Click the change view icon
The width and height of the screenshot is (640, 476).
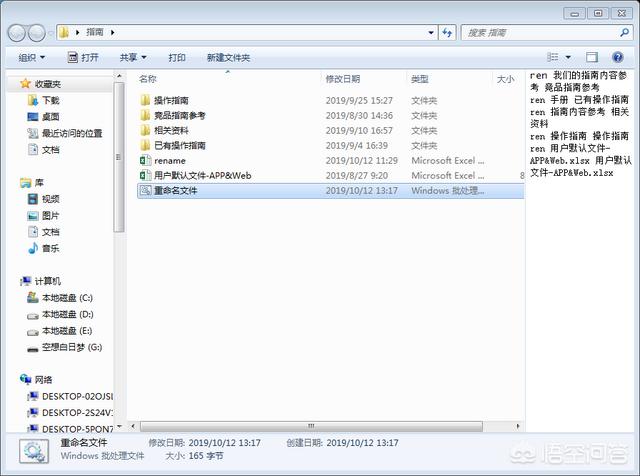coord(552,57)
